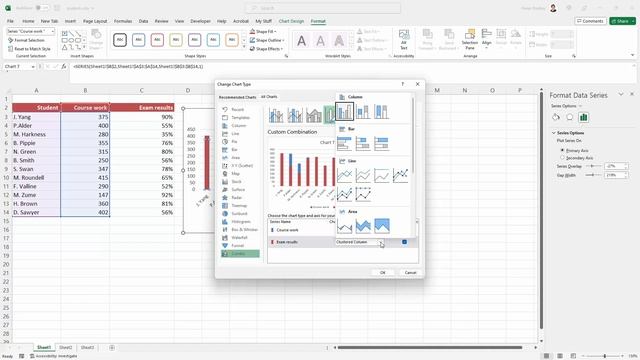
Task: Open the Chart Design ribbon tab
Action: tap(291, 21)
